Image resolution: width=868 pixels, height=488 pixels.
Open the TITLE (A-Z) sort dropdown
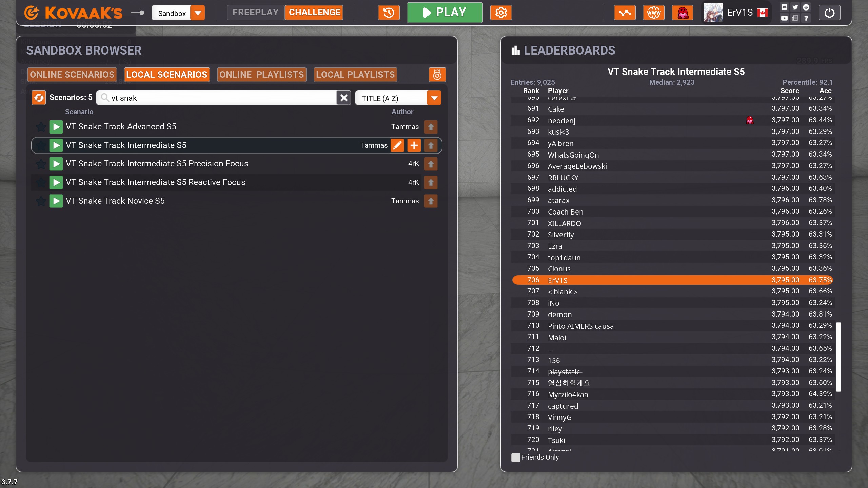tap(434, 98)
